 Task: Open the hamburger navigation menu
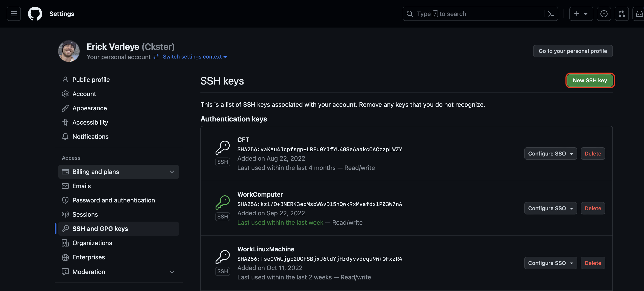(x=14, y=14)
